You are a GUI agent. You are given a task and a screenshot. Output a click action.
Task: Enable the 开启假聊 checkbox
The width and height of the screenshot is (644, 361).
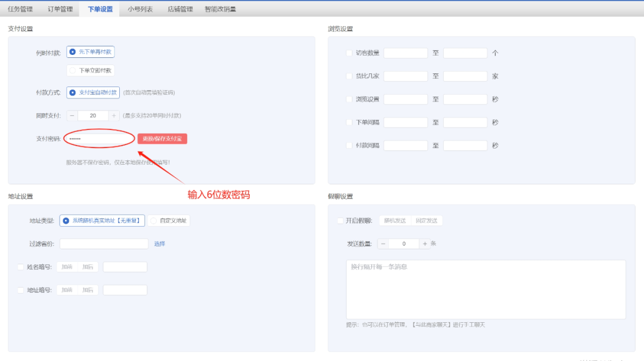(340, 221)
